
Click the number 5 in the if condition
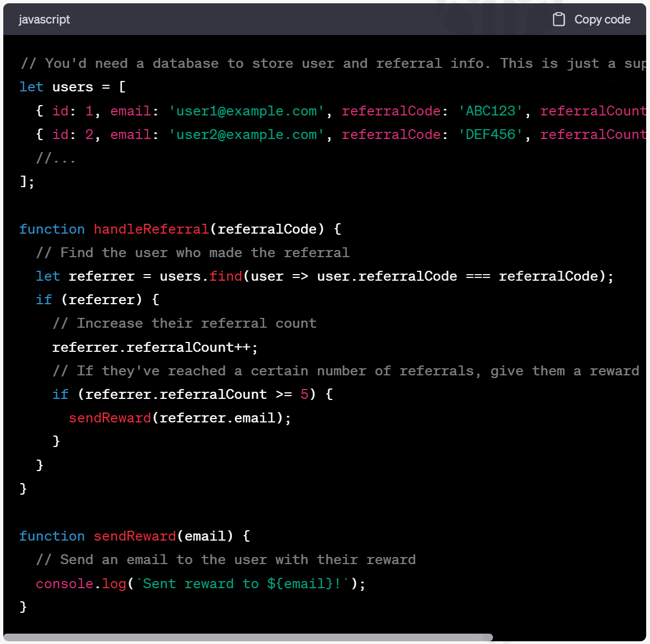point(304,394)
